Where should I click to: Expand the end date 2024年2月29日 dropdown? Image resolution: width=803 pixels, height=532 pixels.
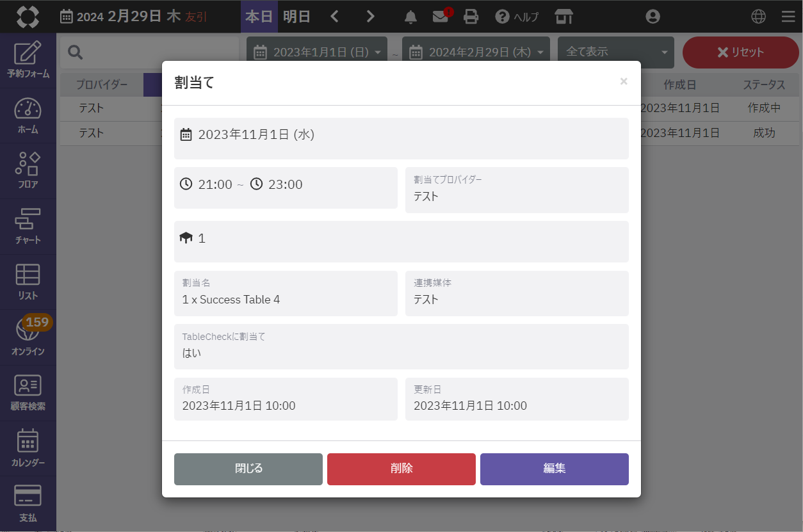pyautogui.click(x=476, y=52)
